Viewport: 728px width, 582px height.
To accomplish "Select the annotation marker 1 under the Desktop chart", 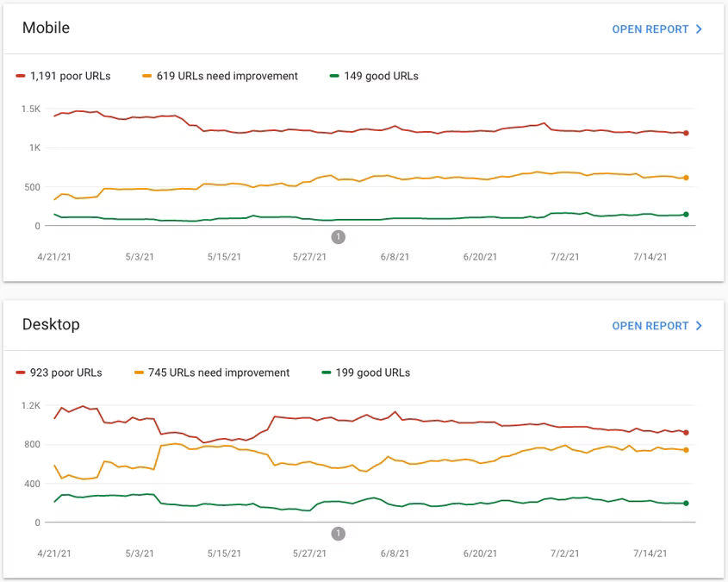I will tap(339, 534).
